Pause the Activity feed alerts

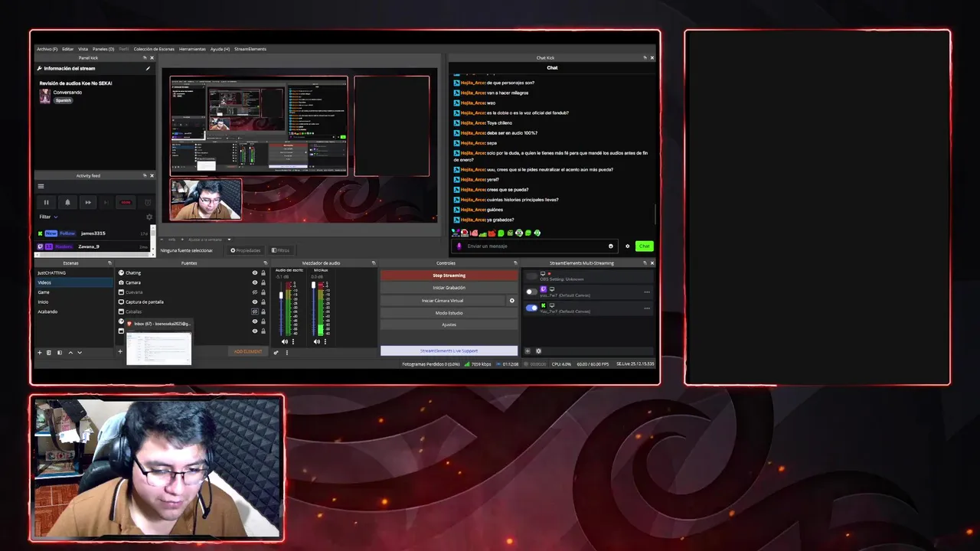46,202
